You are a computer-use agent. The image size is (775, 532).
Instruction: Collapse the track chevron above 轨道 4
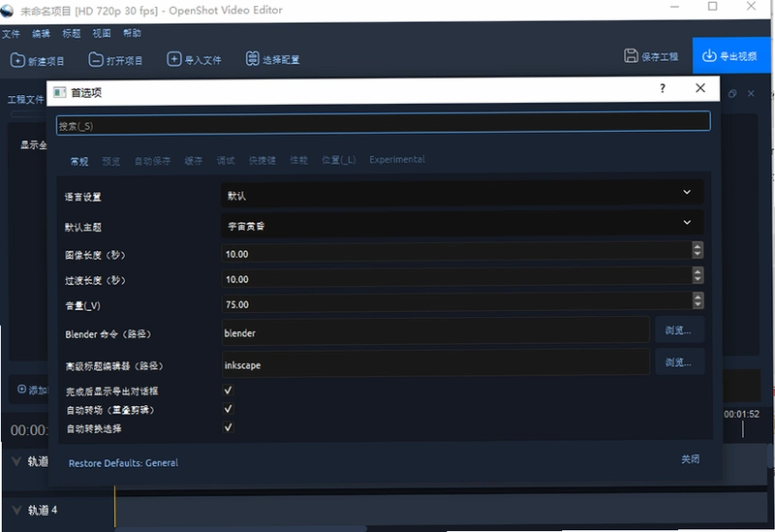16,461
